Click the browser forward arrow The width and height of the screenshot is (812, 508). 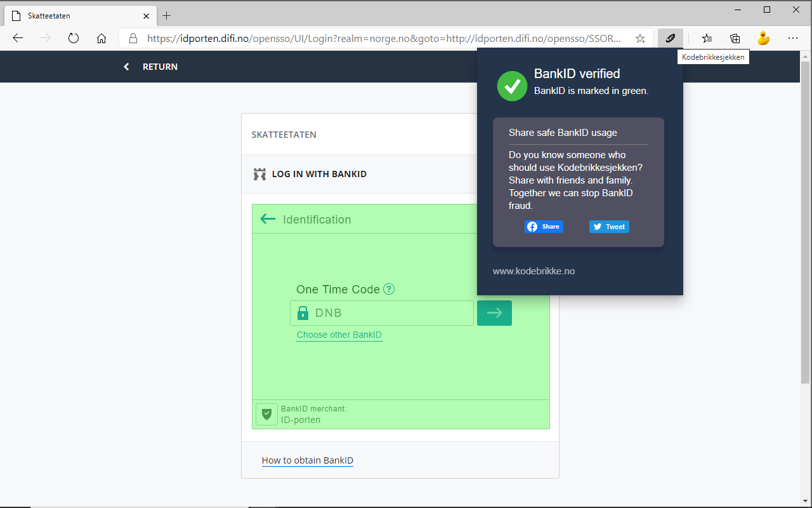(x=46, y=38)
